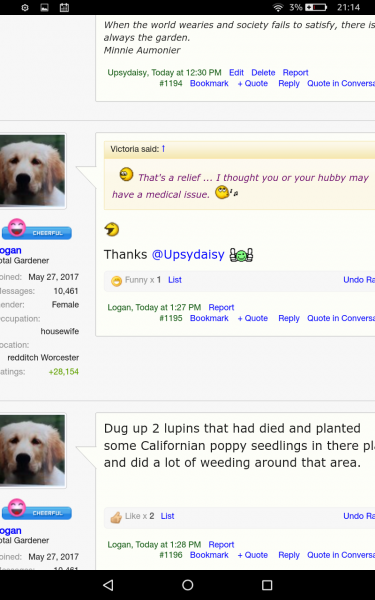
Task: Click Logan, Today at 1:27 PM
Action: pyautogui.click(x=154, y=307)
